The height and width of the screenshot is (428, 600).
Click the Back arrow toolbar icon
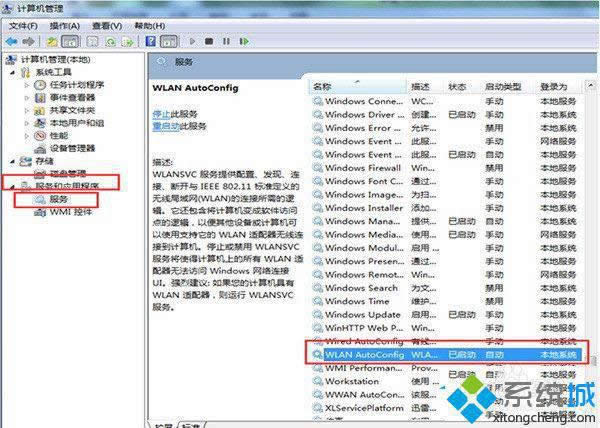coord(11,41)
